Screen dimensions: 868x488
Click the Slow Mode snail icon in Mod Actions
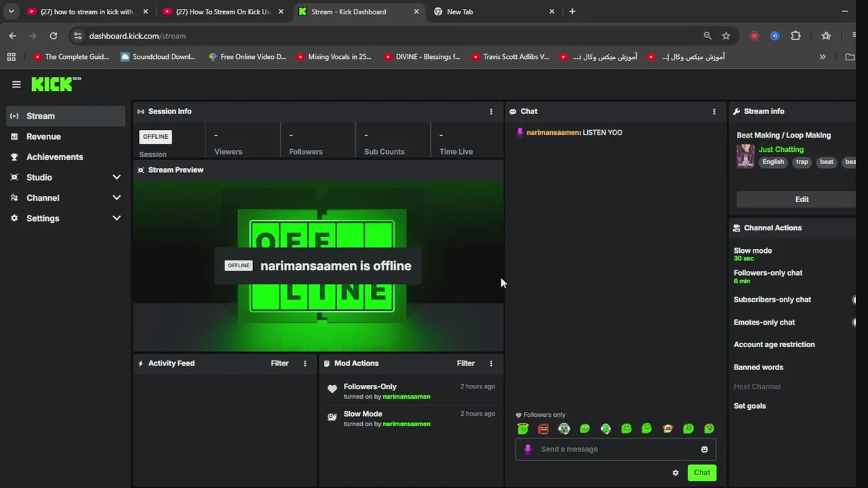click(332, 417)
